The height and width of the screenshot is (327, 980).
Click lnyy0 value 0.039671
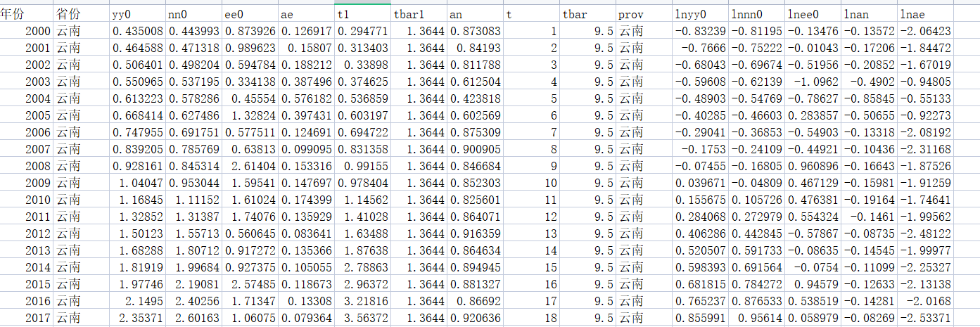701,183
